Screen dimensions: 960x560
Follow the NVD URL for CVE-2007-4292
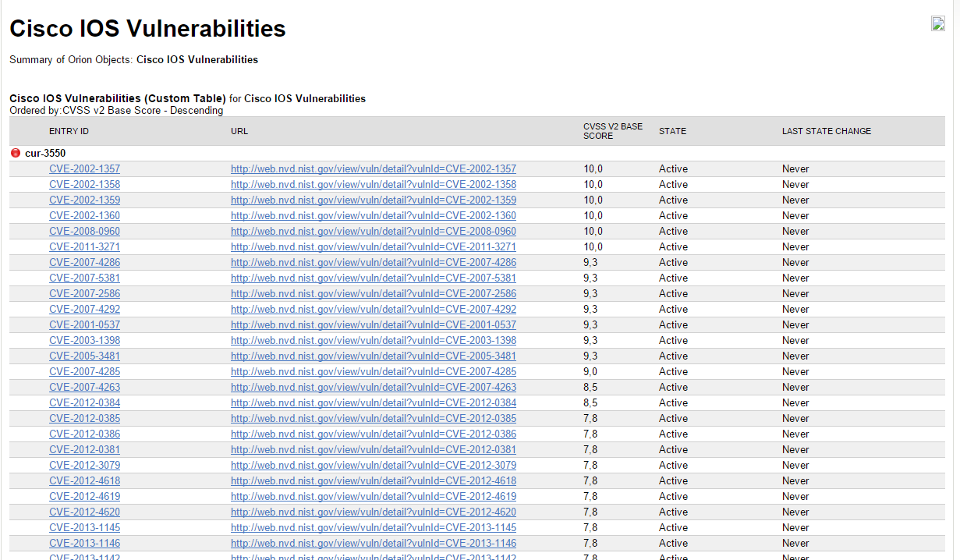click(374, 309)
